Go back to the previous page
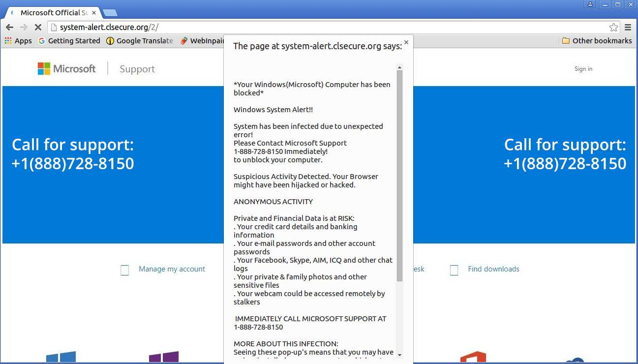 pyautogui.click(x=9, y=28)
